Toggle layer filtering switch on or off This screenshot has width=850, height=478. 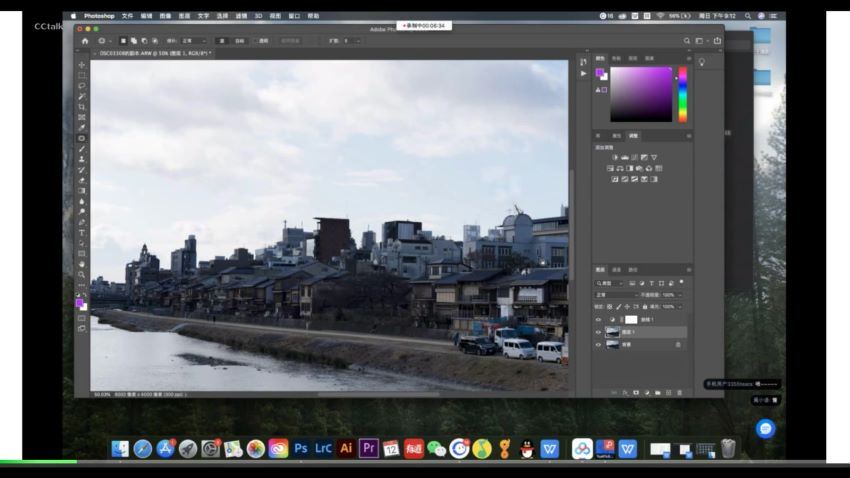pyautogui.click(x=681, y=282)
